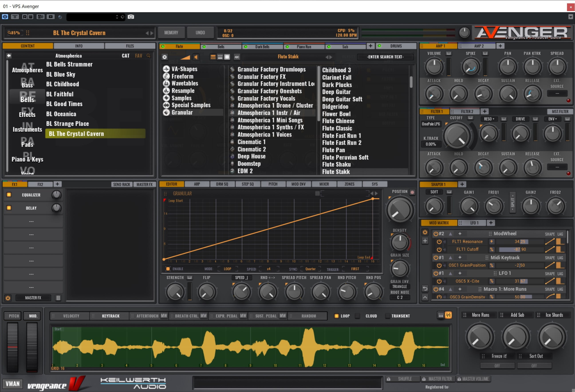Click the back arrow in content browser
Screen dimensions: 575x392
9,56
